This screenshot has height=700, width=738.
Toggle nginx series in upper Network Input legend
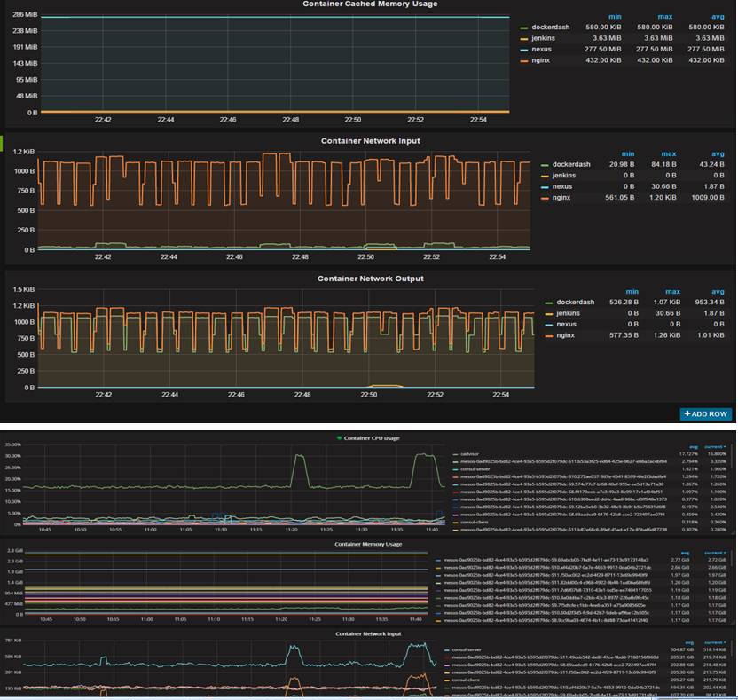(x=561, y=197)
